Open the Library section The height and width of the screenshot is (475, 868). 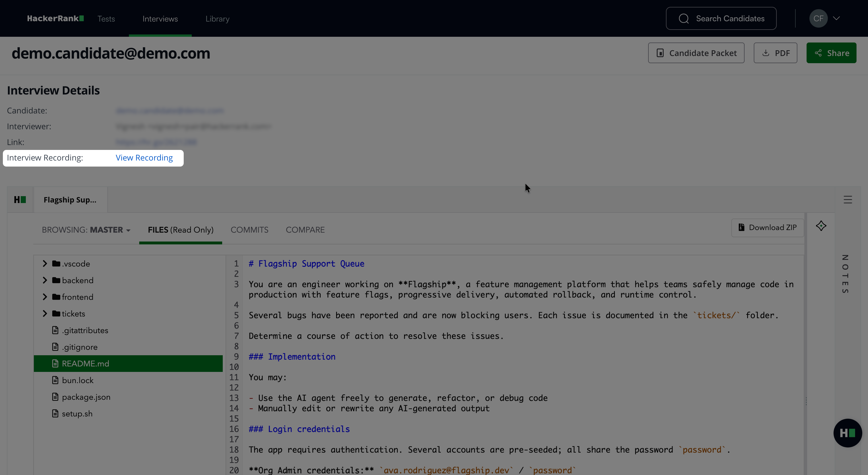click(217, 19)
